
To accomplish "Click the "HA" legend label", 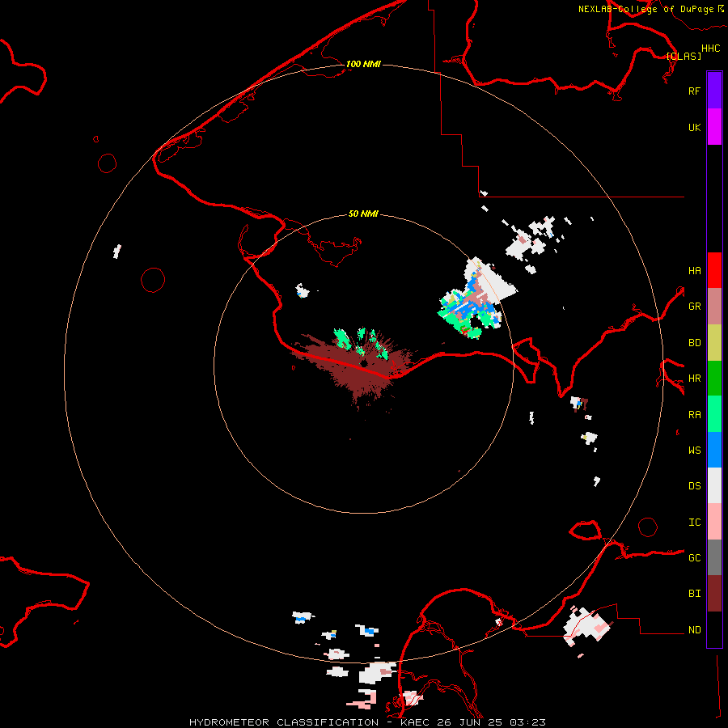I will coord(694,271).
